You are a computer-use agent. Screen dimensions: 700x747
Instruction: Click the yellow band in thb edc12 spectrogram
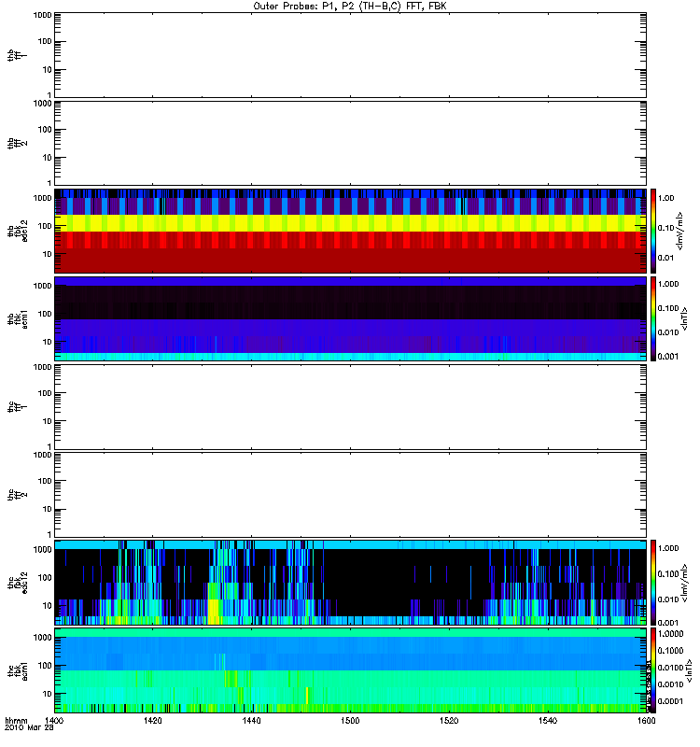[350, 223]
